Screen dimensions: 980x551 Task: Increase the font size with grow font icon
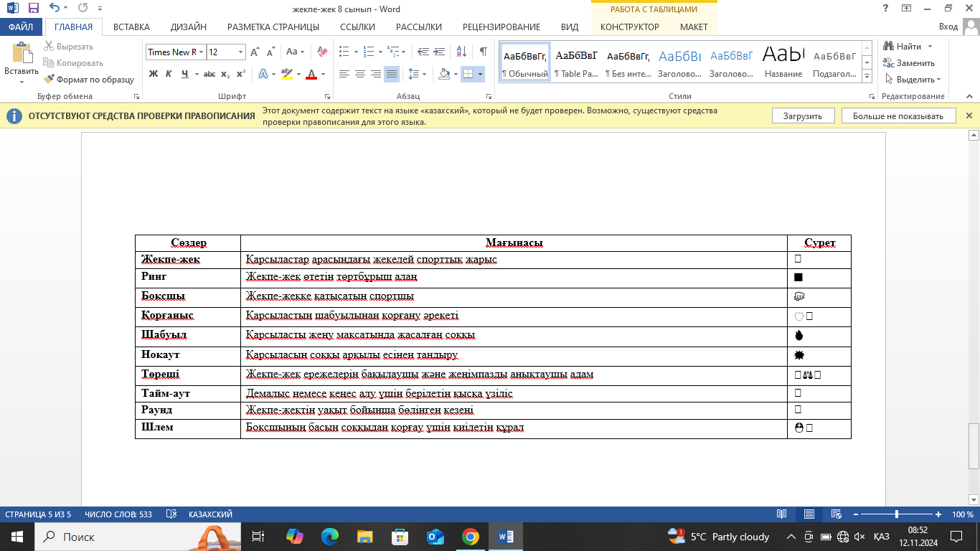[x=255, y=52]
